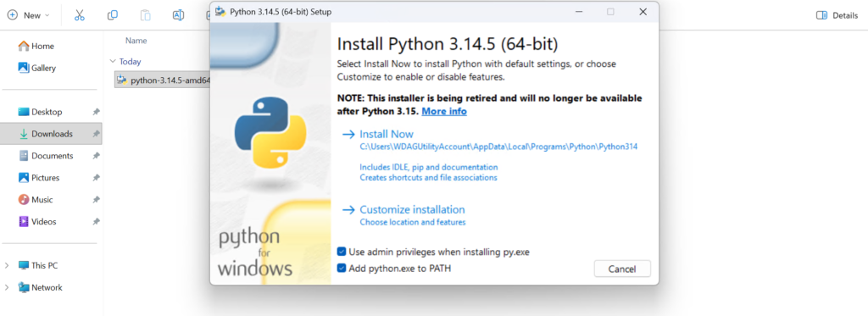Click the Gallery icon in sidebar

[23, 68]
